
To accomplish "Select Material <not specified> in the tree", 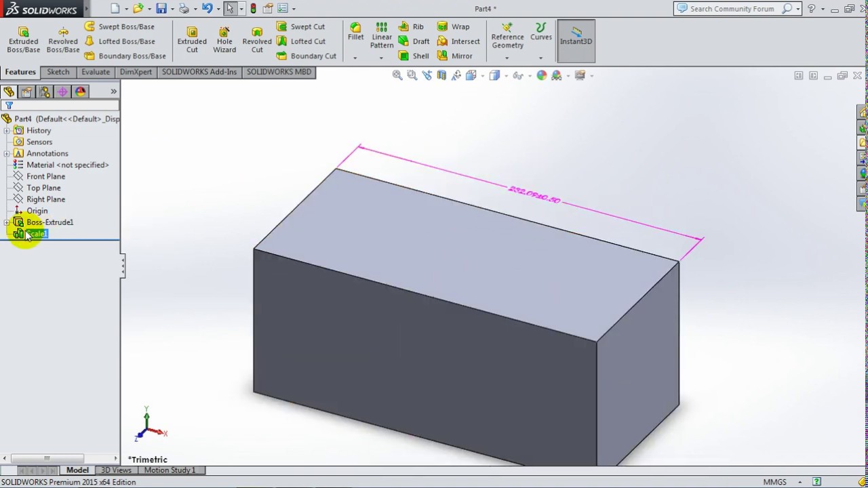I will pyautogui.click(x=67, y=165).
